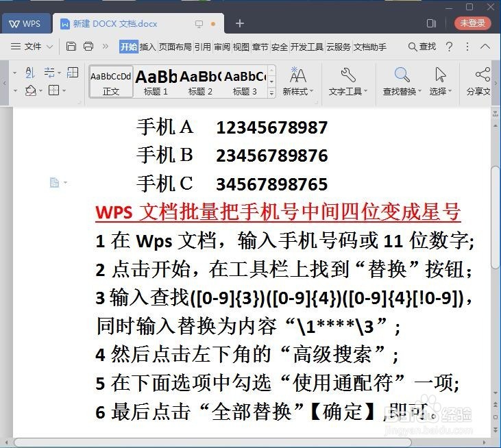501x448 pixels.
Task: Click the skin/appearance icon near login
Action: (x=431, y=23)
